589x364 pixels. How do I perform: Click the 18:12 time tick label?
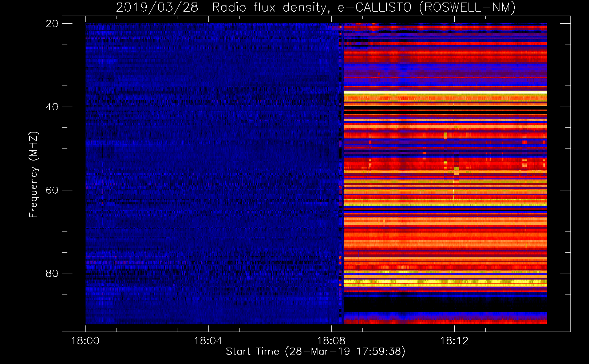454,341
